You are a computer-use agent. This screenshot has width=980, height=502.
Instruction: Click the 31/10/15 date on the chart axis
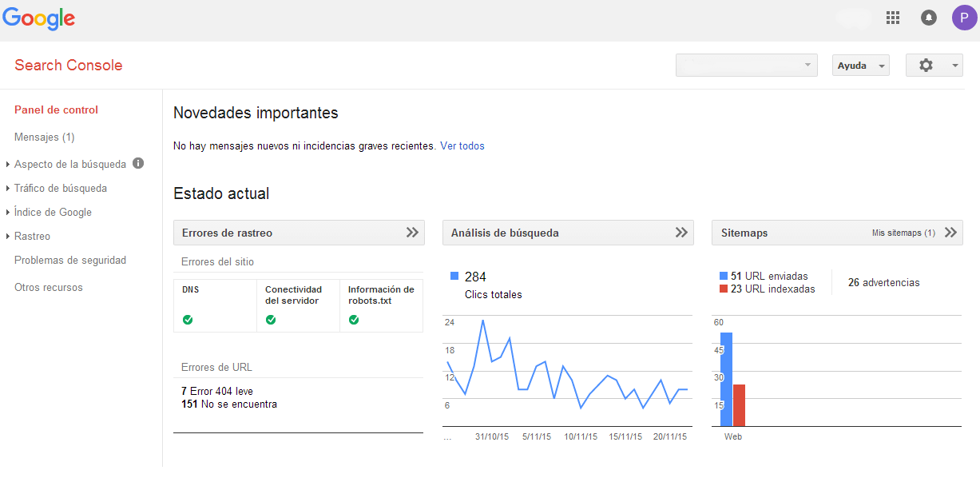(492, 436)
